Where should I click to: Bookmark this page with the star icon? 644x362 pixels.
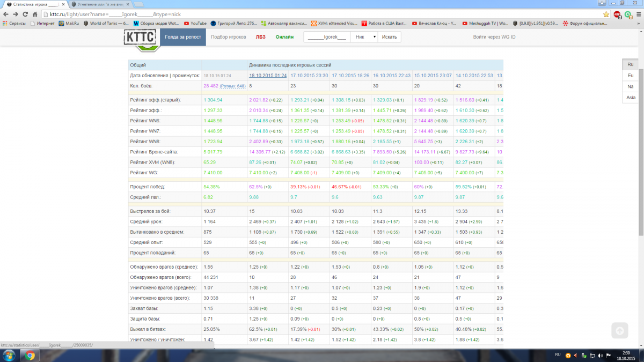tap(606, 14)
